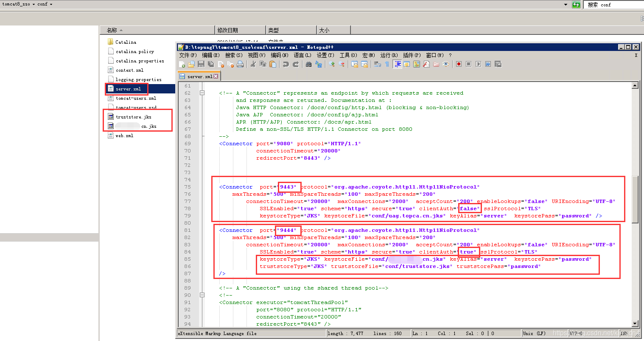Paste from the clipboard using the toolbar icon
The image size is (644, 341).
[x=273, y=64]
